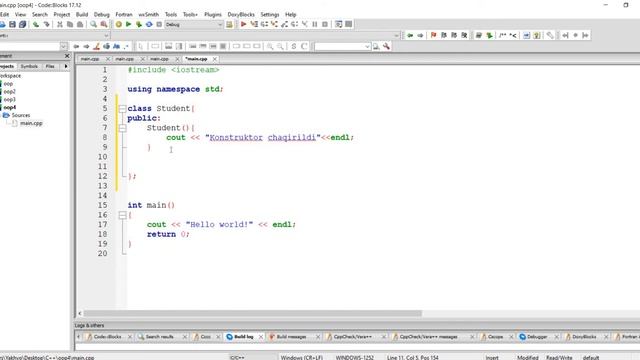Close the *main.cpp editor tab

click(x=215, y=59)
